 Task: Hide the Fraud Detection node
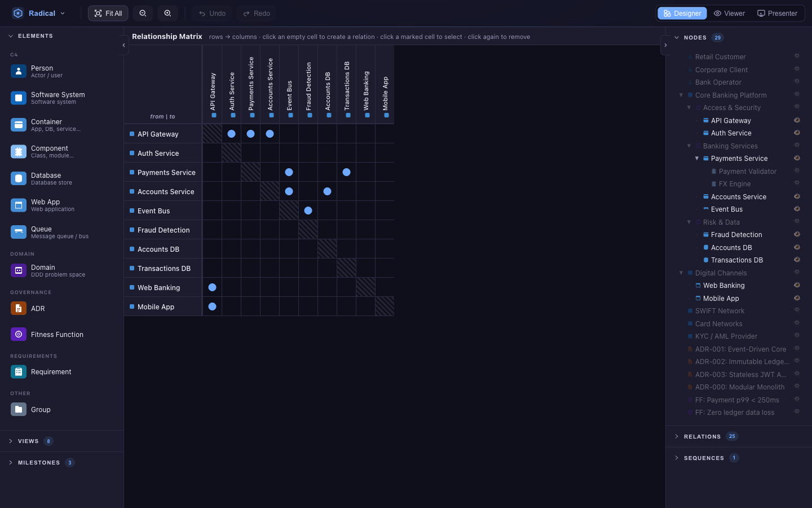[797, 234]
